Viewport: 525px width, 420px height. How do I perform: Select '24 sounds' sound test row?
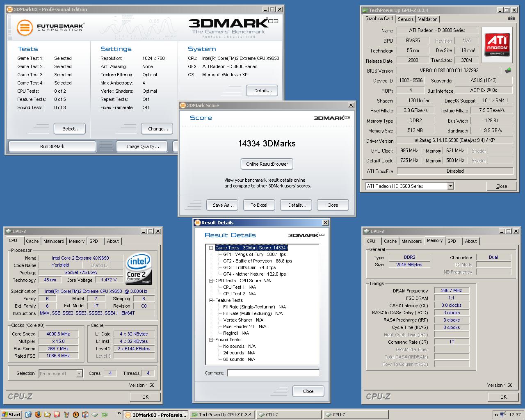click(239, 353)
